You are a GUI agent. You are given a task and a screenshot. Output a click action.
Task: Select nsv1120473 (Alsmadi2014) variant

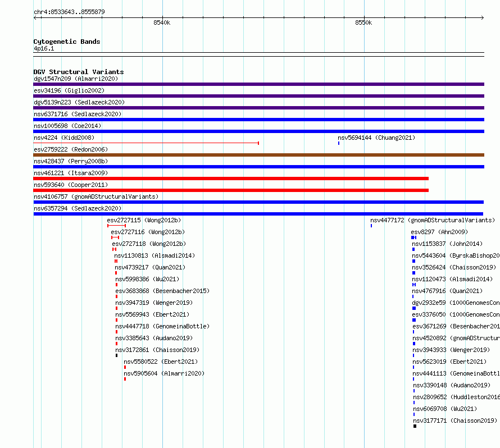click(x=452, y=279)
